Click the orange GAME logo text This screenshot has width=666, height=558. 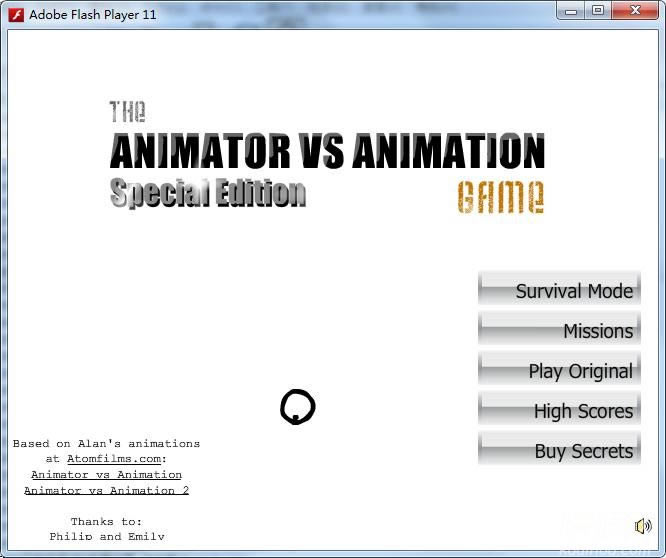[x=501, y=197]
